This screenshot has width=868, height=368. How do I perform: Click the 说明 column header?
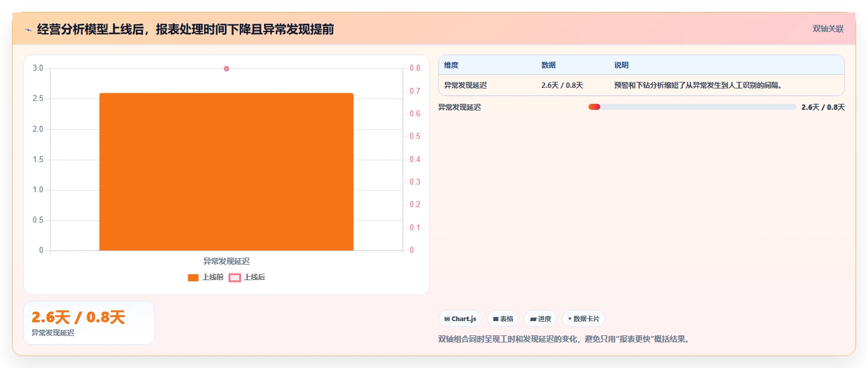(622, 65)
